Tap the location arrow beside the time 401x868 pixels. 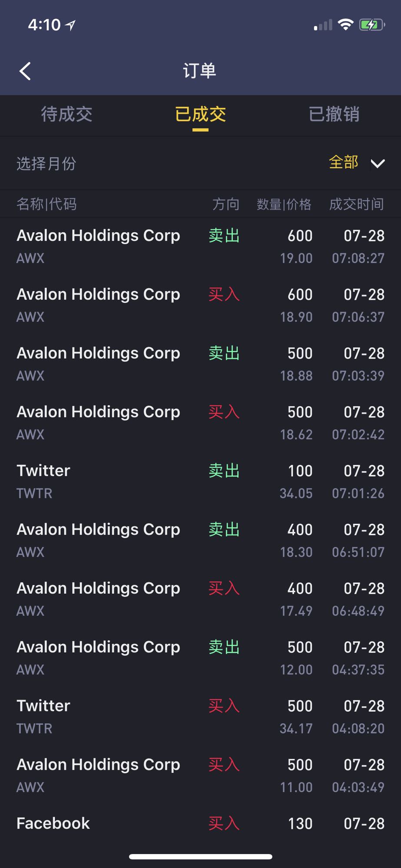[x=70, y=26]
